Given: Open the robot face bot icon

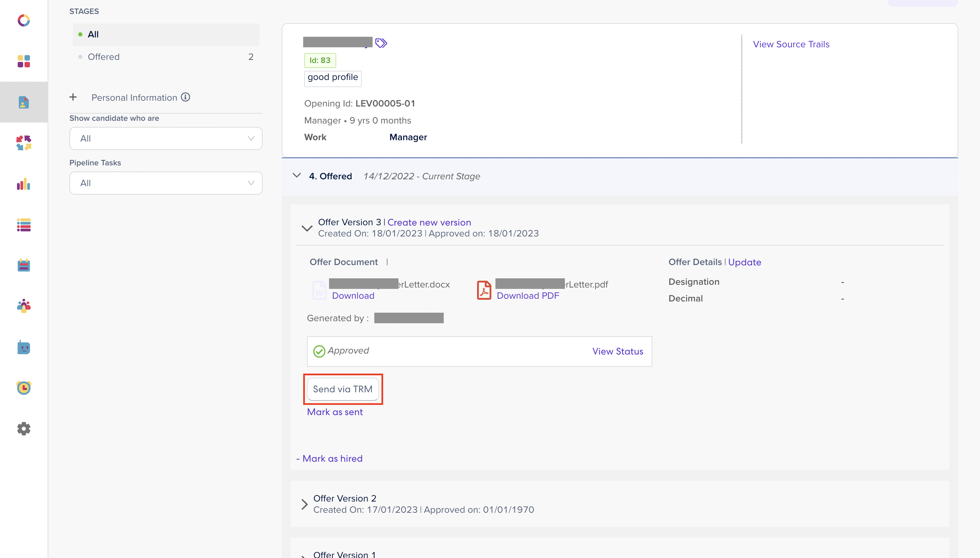Looking at the screenshot, I should 24,347.
